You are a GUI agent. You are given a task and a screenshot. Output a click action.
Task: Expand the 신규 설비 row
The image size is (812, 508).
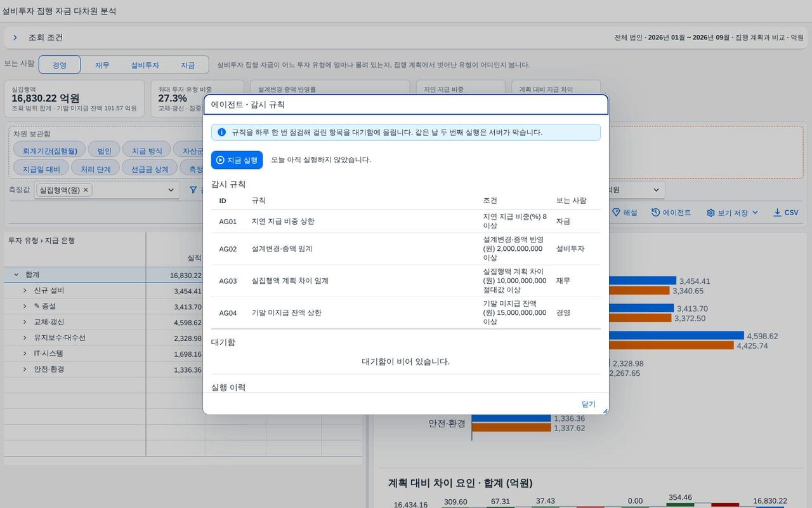(x=25, y=291)
